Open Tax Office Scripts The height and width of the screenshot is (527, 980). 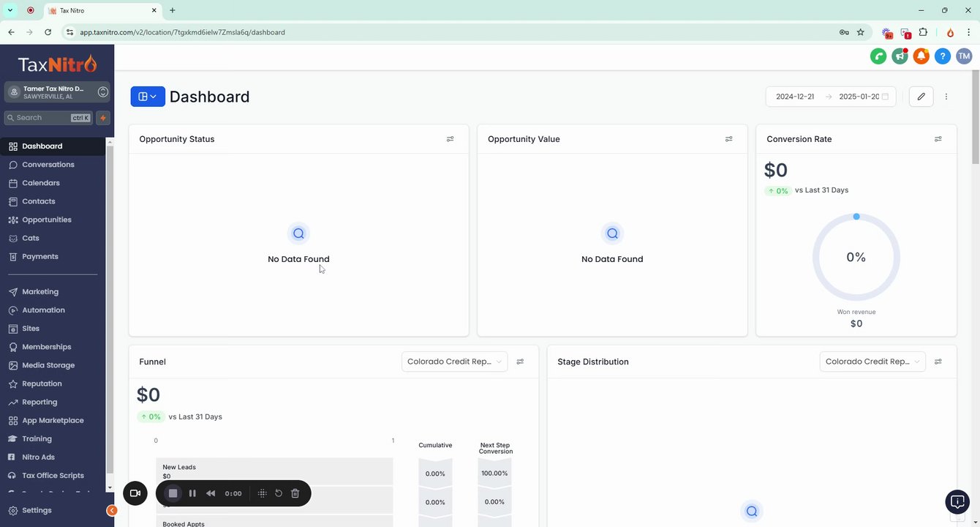53,476
